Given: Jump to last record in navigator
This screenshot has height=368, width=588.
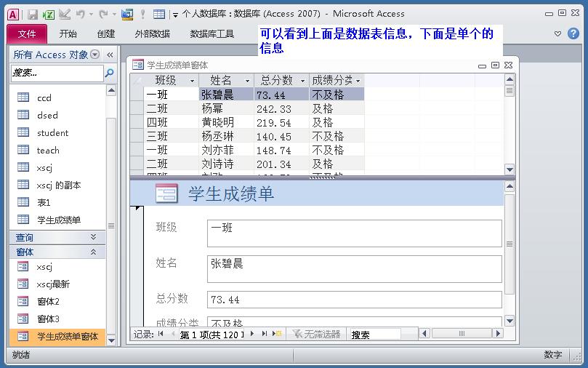Looking at the screenshot, I should pos(265,334).
